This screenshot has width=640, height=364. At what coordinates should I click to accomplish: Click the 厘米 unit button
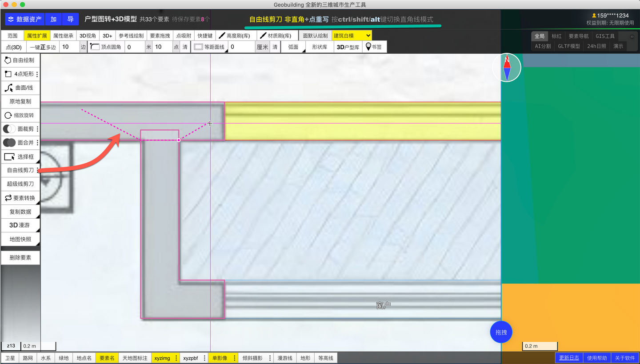(x=262, y=47)
